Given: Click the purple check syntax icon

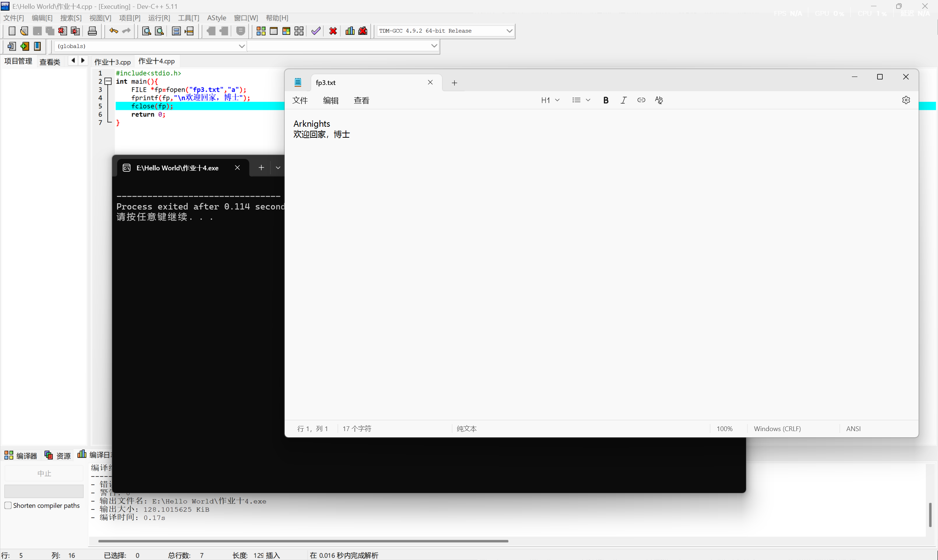Looking at the screenshot, I should pyautogui.click(x=315, y=31).
